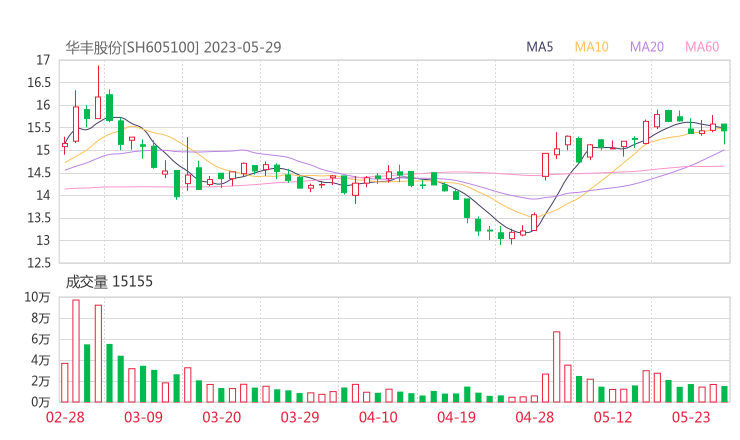Select the MA60 legend label
This screenshot has width=740, height=440.
[702, 47]
